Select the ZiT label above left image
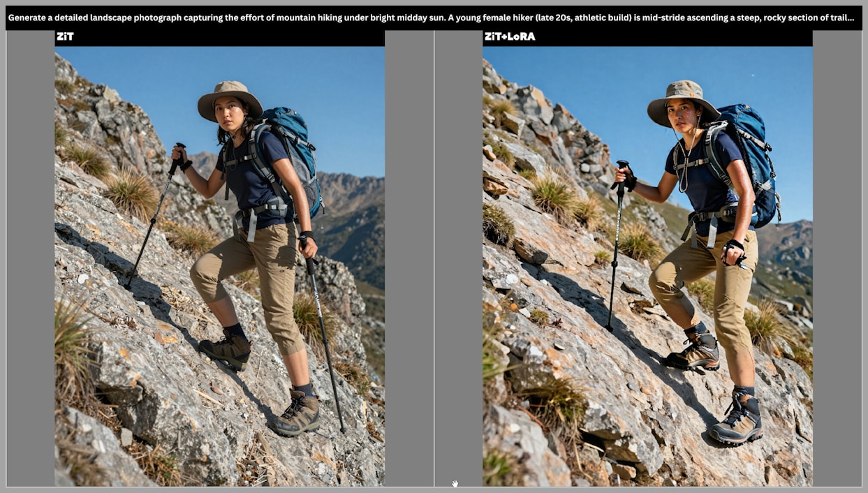The image size is (868, 493). (x=65, y=36)
